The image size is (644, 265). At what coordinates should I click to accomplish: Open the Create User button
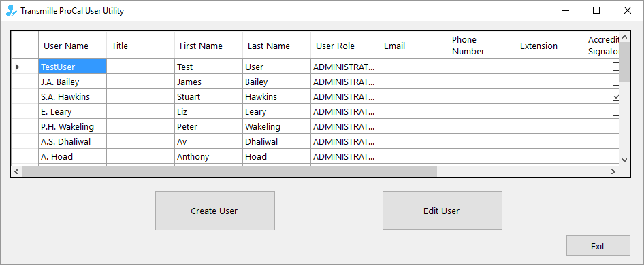(x=215, y=211)
